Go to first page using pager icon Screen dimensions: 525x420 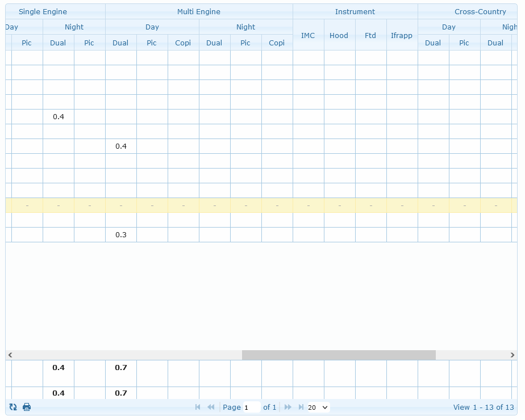click(x=198, y=407)
